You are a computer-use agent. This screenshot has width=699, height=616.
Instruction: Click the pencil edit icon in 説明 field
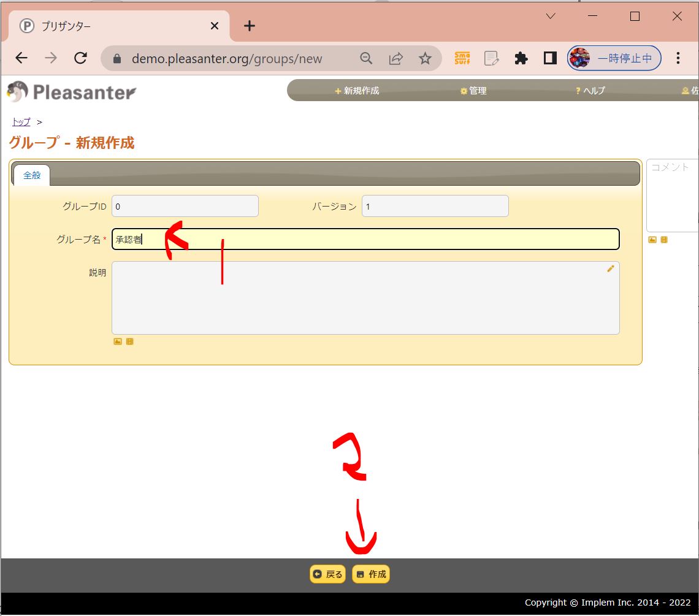[x=610, y=268]
